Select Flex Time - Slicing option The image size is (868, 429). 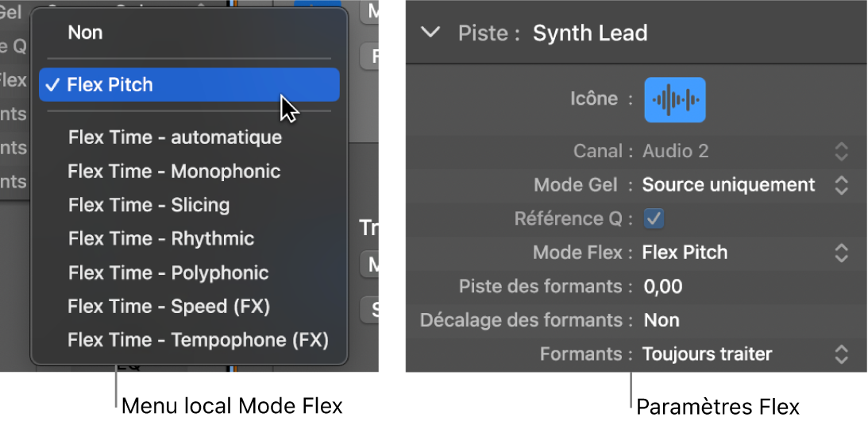coord(149,205)
